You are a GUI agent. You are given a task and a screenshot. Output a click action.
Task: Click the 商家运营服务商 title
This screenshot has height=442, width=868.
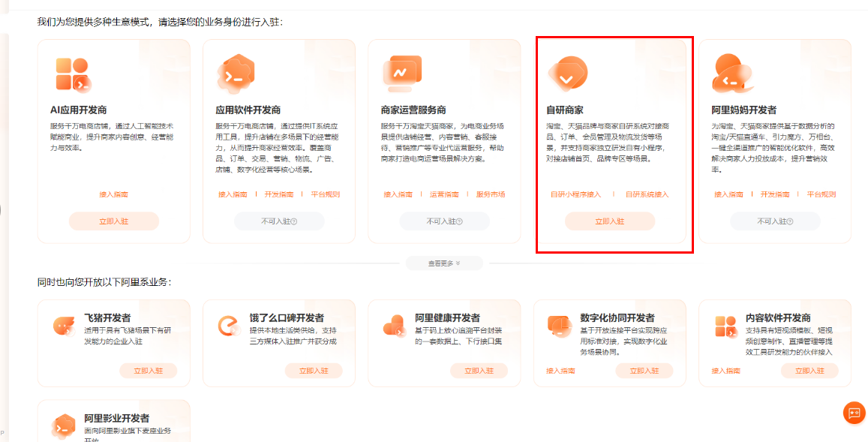point(413,110)
